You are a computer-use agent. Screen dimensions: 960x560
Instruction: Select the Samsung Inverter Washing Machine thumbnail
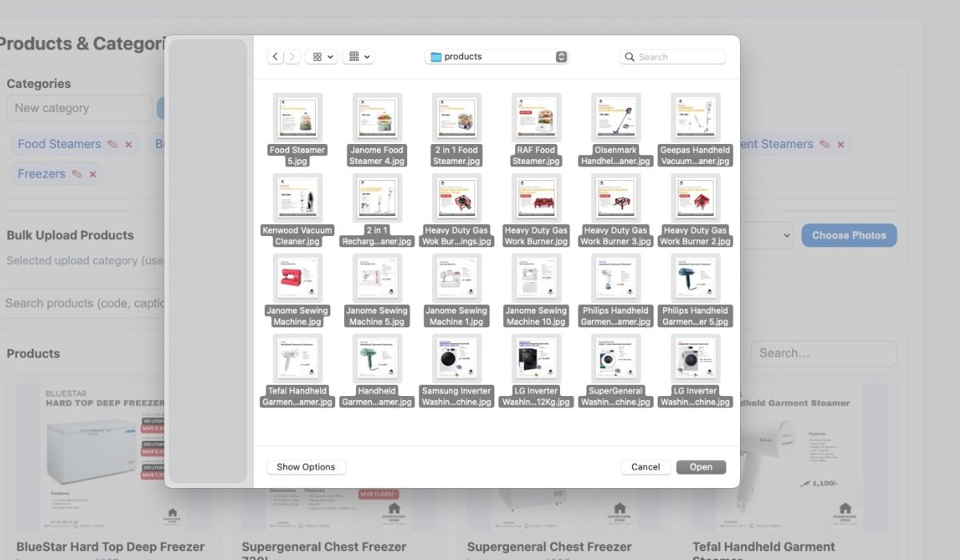point(456,357)
